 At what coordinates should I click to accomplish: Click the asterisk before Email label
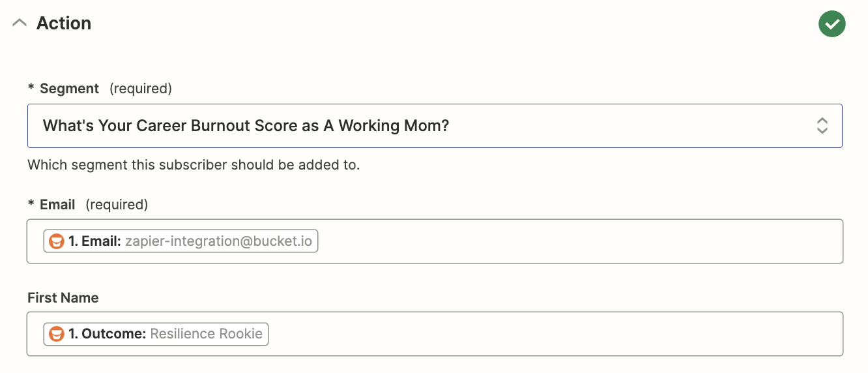click(31, 205)
